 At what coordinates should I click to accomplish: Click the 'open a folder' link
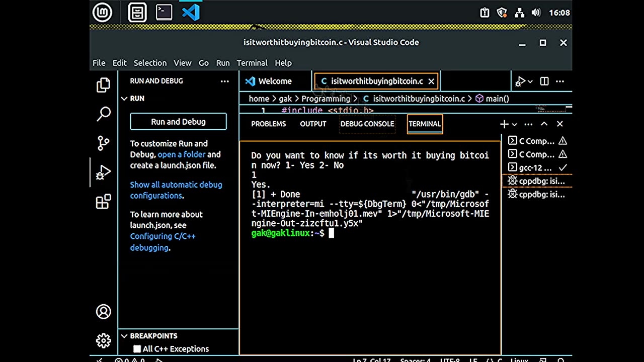[181, 154]
